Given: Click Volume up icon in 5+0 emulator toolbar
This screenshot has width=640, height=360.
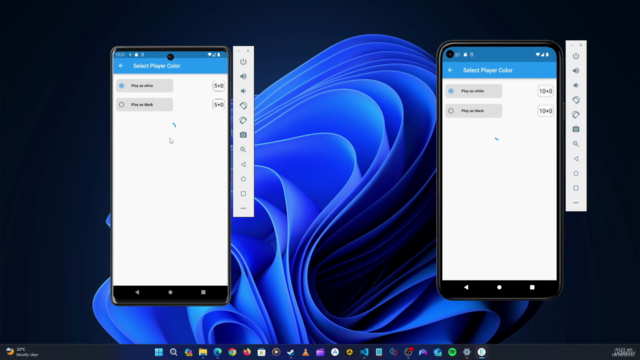Looking at the screenshot, I should [243, 76].
